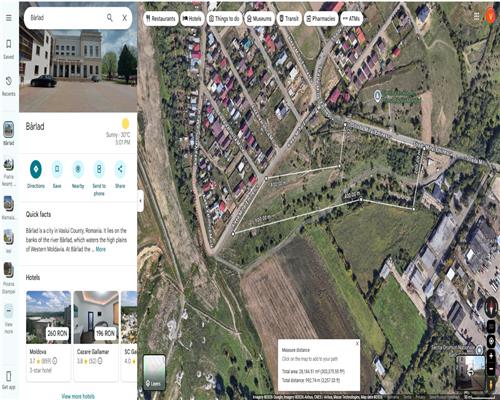
Task: Click the 196 RON price tag
Action: click(x=105, y=333)
